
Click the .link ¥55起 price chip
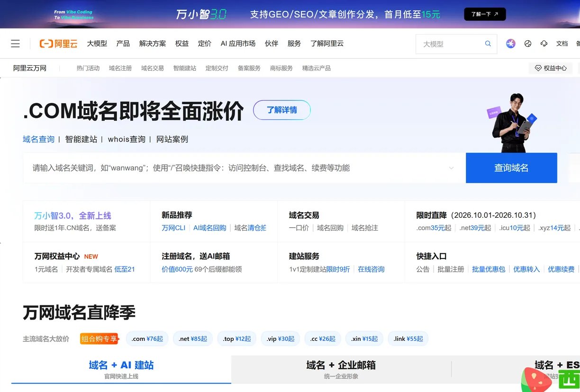click(x=408, y=339)
